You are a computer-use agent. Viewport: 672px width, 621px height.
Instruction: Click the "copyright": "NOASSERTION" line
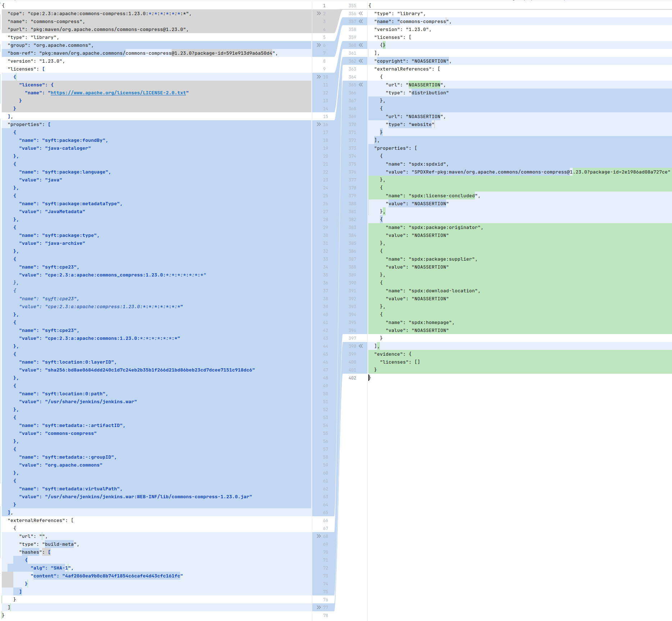coord(413,61)
